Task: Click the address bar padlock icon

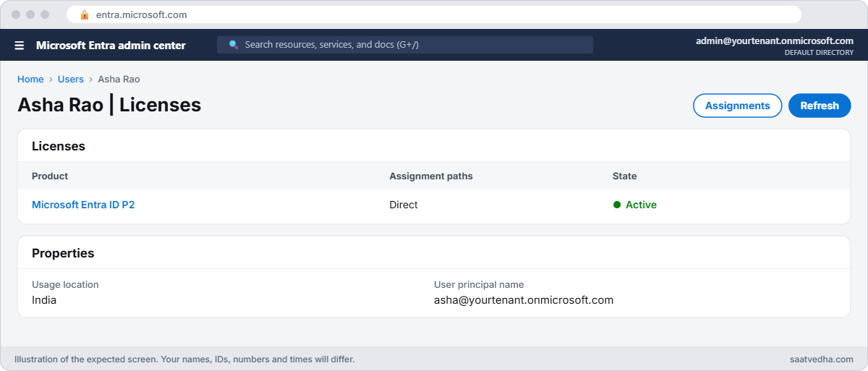Action: click(x=85, y=14)
